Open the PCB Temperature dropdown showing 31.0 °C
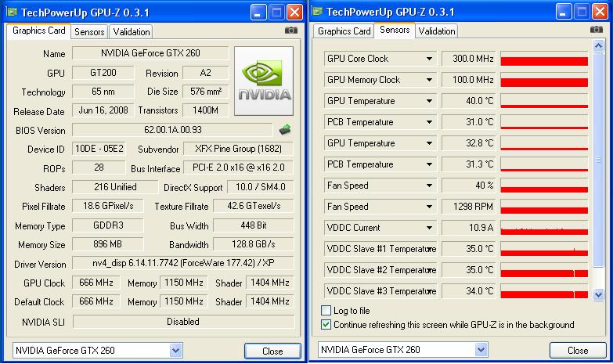The height and width of the screenshot is (364, 613). pos(429,122)
